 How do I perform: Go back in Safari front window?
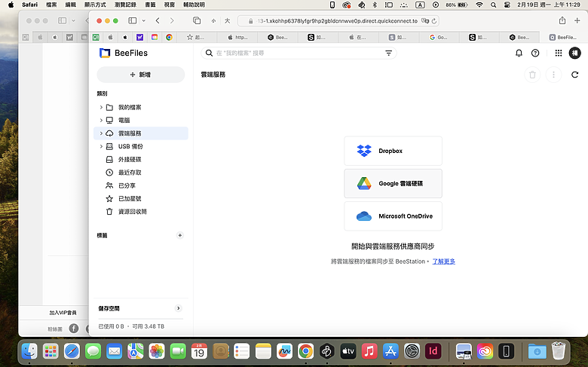coord(158,20)
